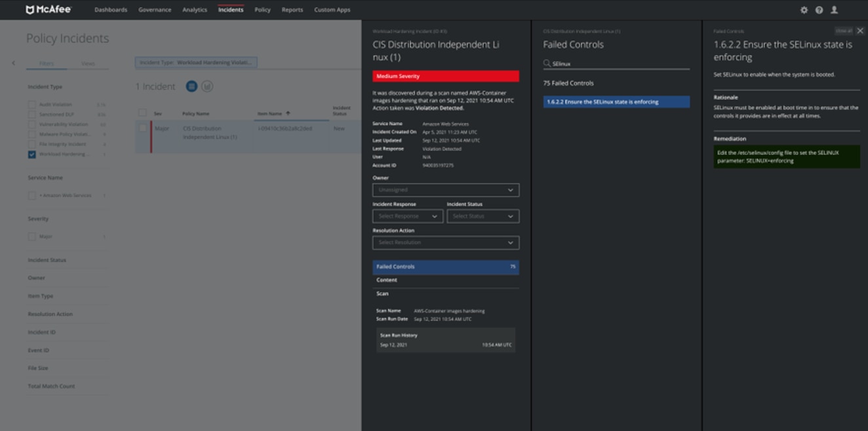Click the '75 Failed Controls' count text
This screenshot has width=868, height=431.
coord(568,83)
